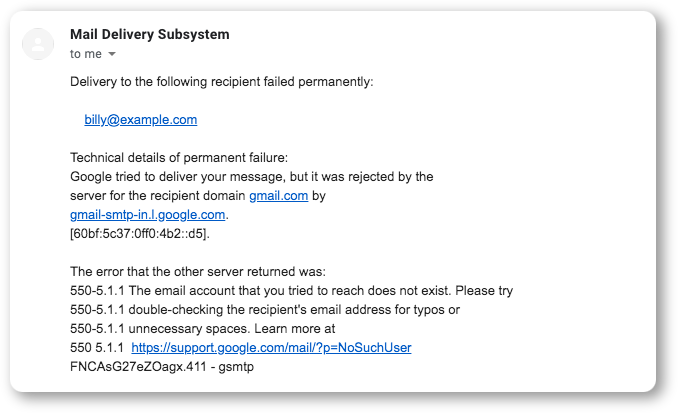Image resolution: width=678 pixels, height=413 pixels.
Task: Open the gmail.com domain link
Action: [278, 196]
